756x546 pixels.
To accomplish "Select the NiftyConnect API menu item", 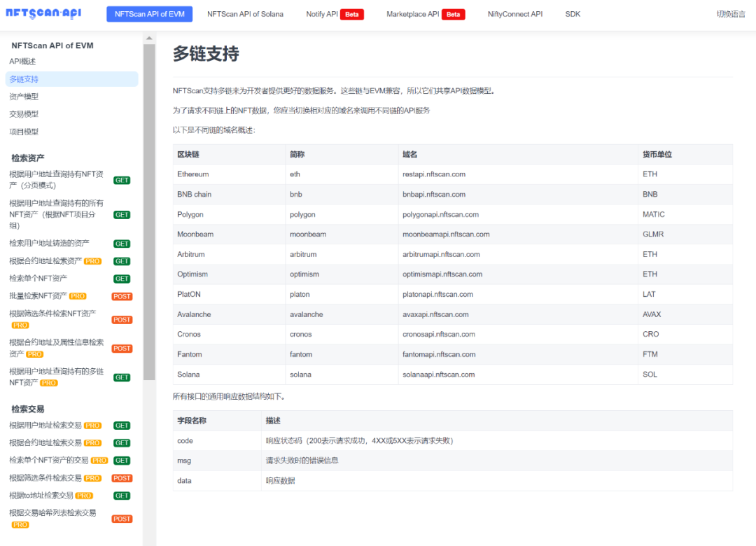I will pos(515,13).
